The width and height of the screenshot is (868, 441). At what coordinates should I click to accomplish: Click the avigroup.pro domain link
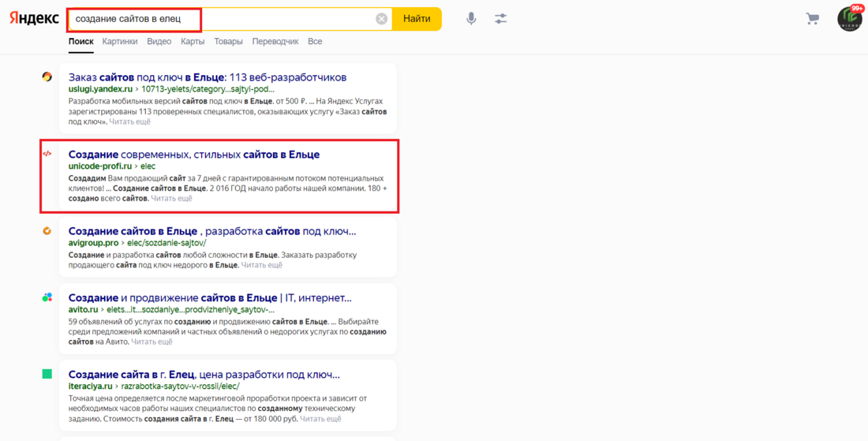tap(94, 243)
